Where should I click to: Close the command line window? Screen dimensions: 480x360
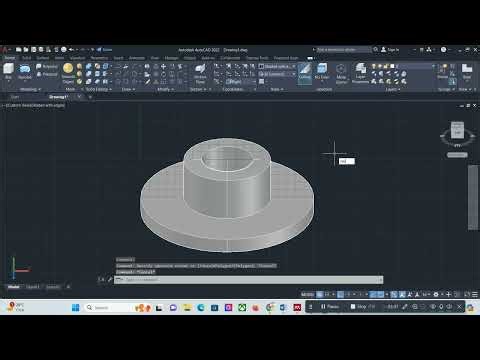point(101,279)
